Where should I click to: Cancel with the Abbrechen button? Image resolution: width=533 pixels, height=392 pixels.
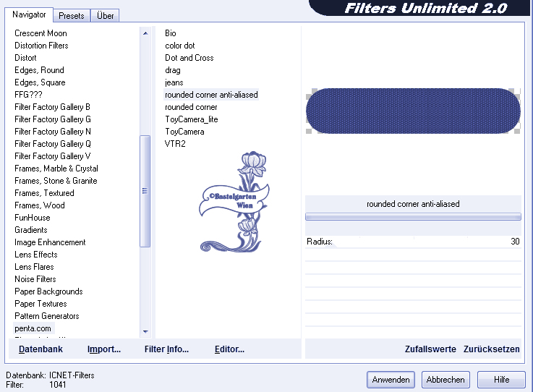445,380
